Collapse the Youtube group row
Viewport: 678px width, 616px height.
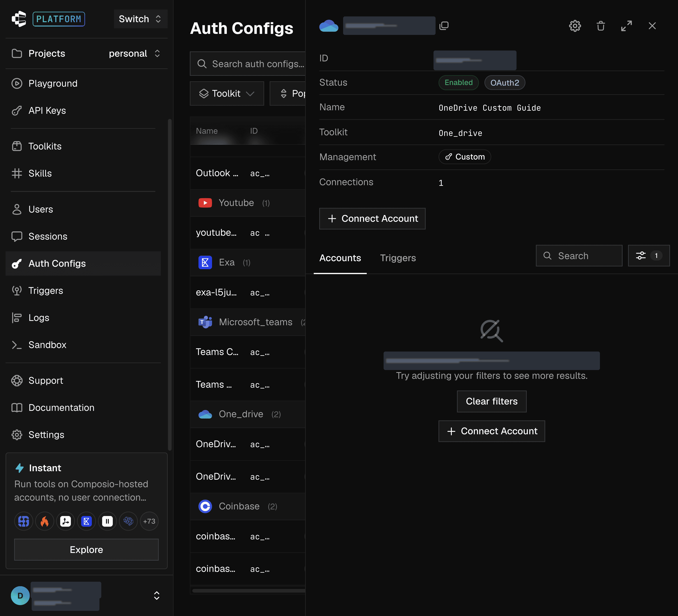248,203
